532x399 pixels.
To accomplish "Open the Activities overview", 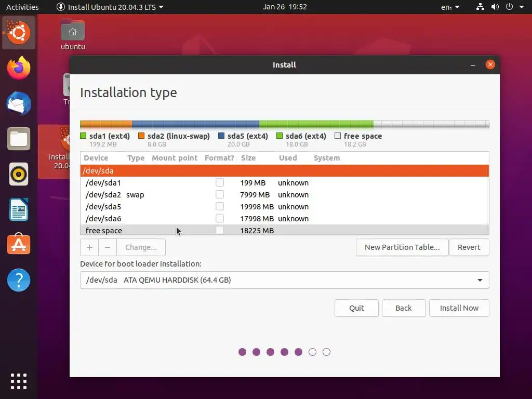I will (x=22, y=7).
